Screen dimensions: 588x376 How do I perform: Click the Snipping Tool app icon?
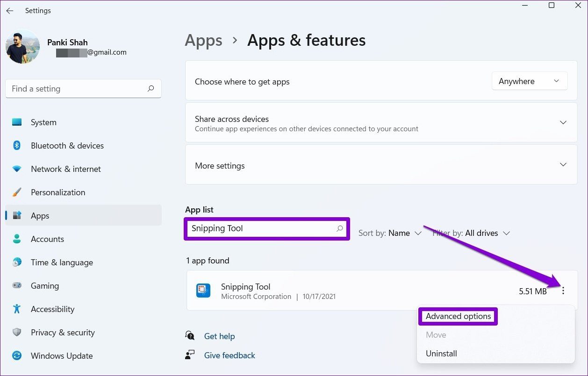[x=203, y=291]
